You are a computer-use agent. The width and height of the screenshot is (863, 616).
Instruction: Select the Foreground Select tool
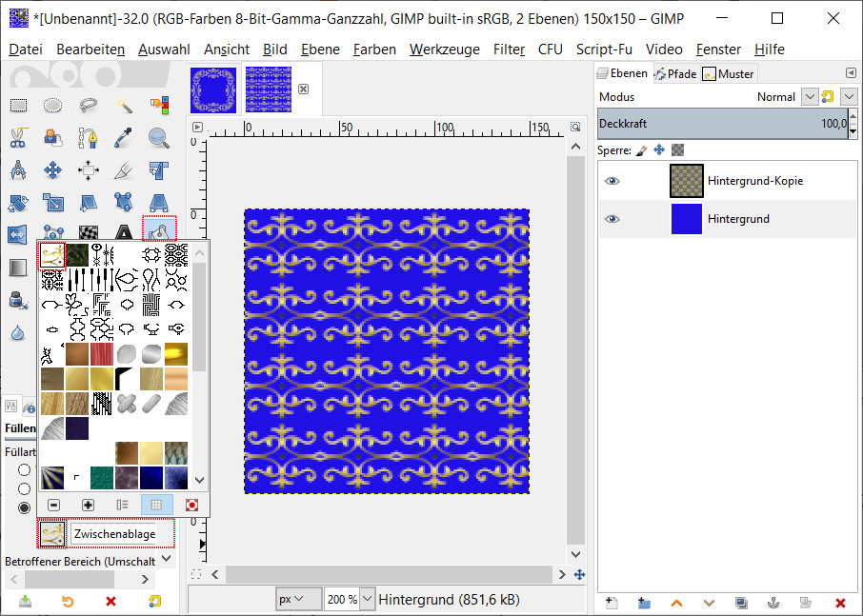[52, 137]
